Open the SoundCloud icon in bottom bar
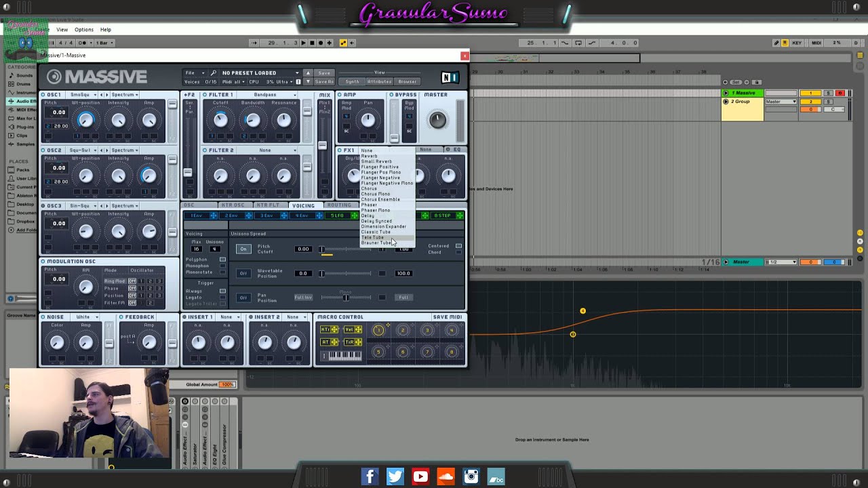 coord(446,476)
